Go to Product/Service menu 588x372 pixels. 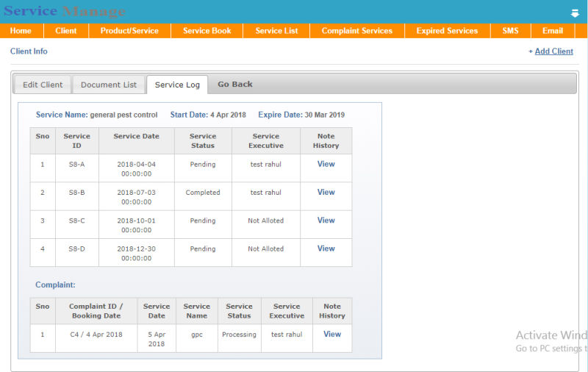[129, 31]
